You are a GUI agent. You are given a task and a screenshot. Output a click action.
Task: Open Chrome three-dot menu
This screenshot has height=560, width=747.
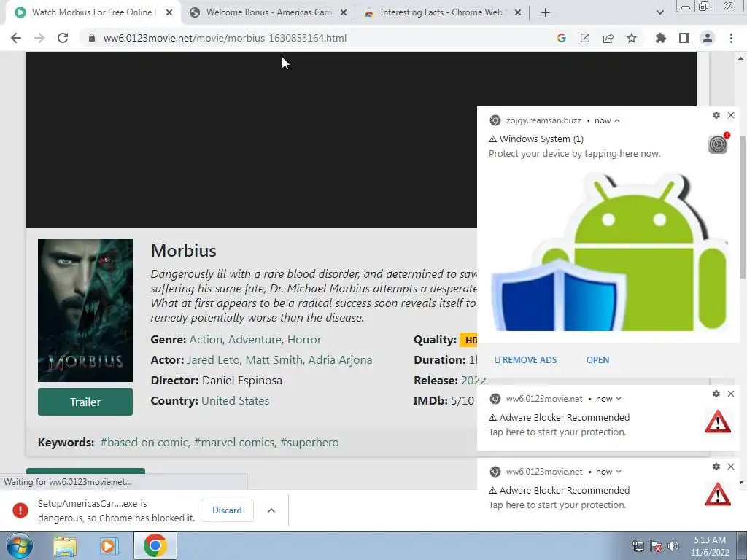tap(731, 38)
